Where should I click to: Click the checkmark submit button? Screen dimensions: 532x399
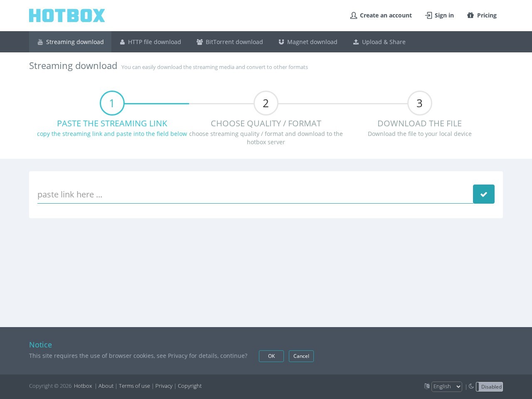483,194
